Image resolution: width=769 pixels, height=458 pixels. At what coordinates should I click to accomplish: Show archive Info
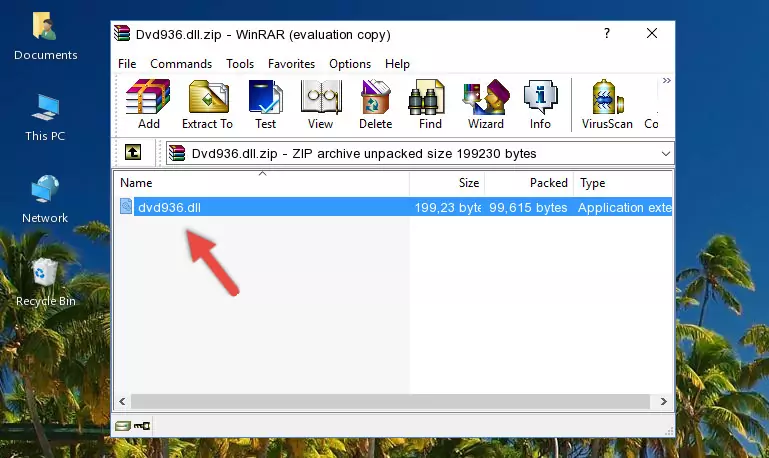(540, 104)
